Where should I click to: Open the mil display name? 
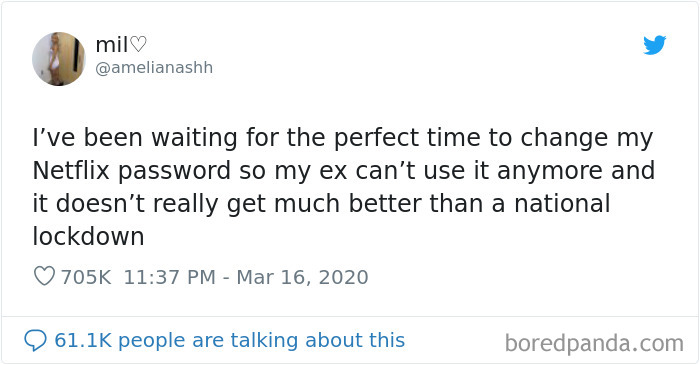click(x=121, y=45)
